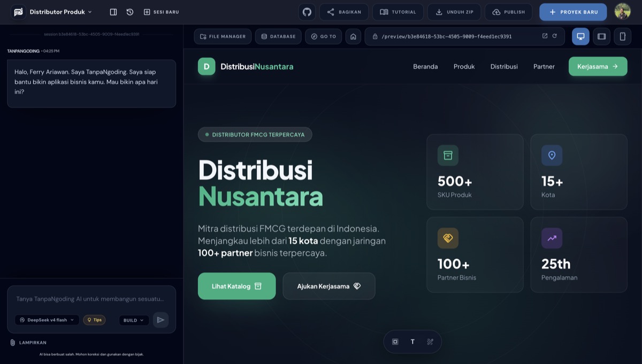Viewport: 642px width, 364px height.
Task: Click the handshake icon on Partner Bisnis card
Action: 448,238
